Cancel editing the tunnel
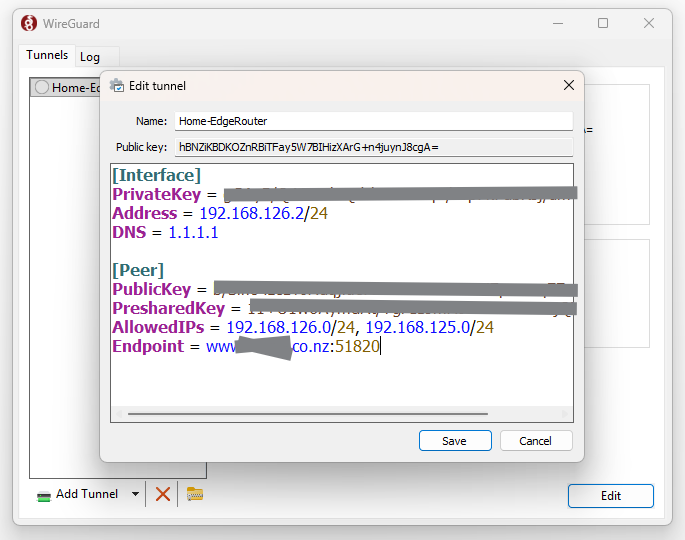The image size is (685, 540). pyautogui.click(x=535, y=441)
